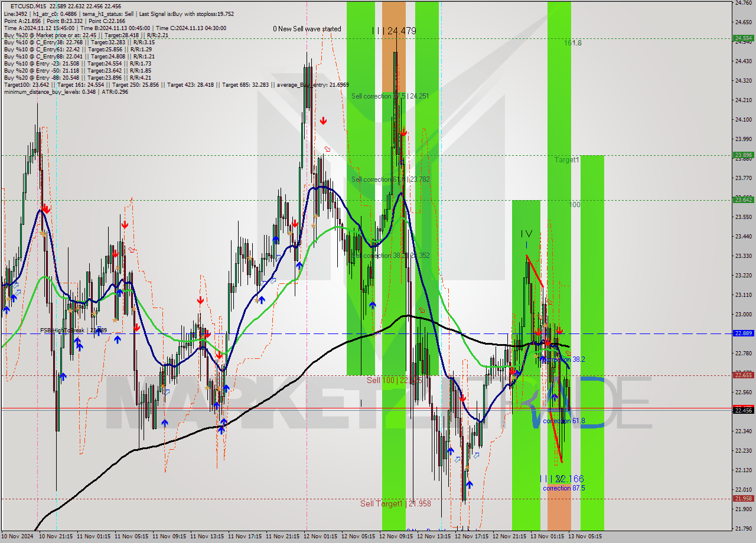Click the 'I I I 24.479' wave label

(394, 31)
